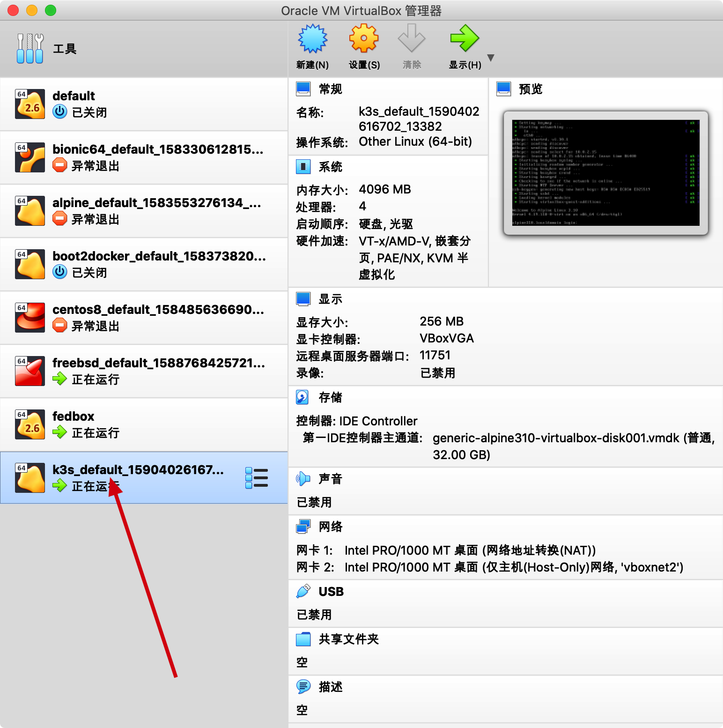Open the Audio (声音) section header
The image size is (723, 728).
point(331,479)
